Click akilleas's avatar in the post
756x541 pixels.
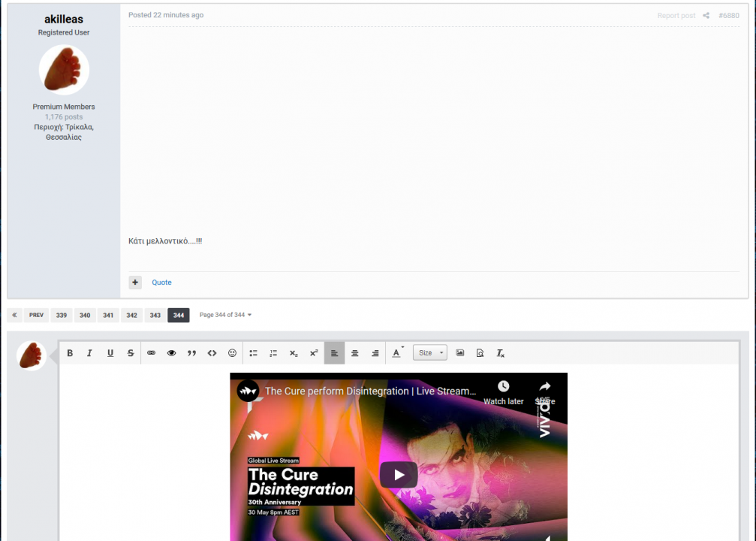coord(64,69)
